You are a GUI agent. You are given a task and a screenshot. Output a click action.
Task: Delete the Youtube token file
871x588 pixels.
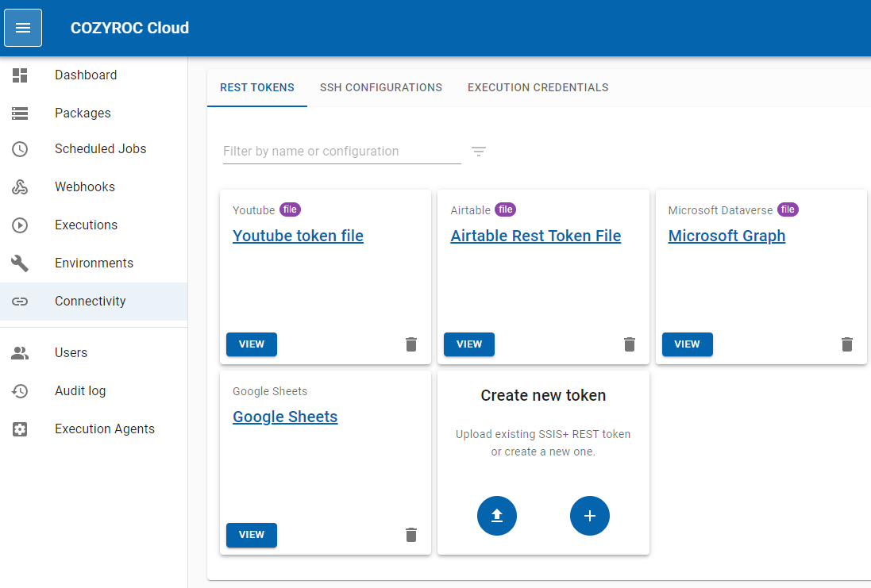(x=410, y=344)
